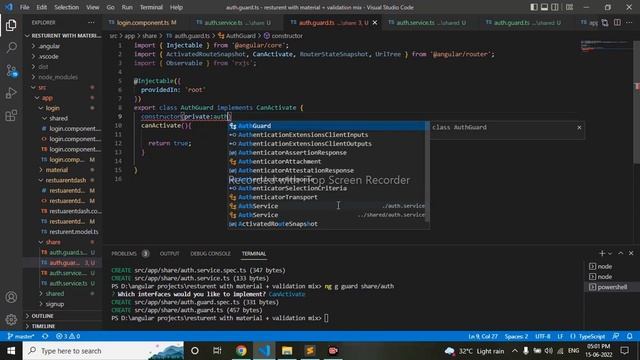Open Run and Debug view
Image resolution: width=640 pixels, height=360 pixels.
pyautogui.click(x=11, y=93)
